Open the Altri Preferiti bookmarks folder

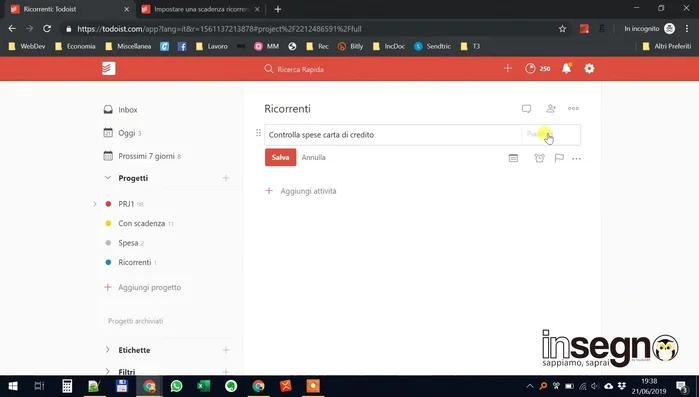[667, 46]
